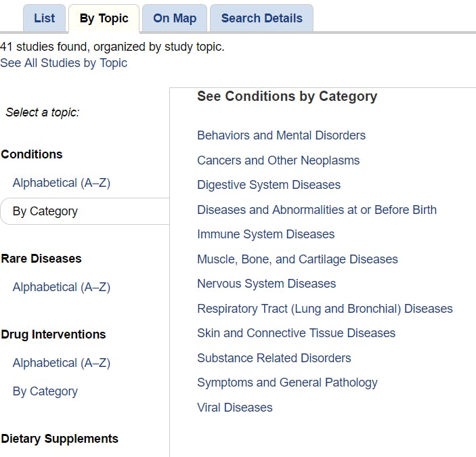Select Nervous System Diseases category
The width and height of the screenshot is (476, 457).
(266, 284)
